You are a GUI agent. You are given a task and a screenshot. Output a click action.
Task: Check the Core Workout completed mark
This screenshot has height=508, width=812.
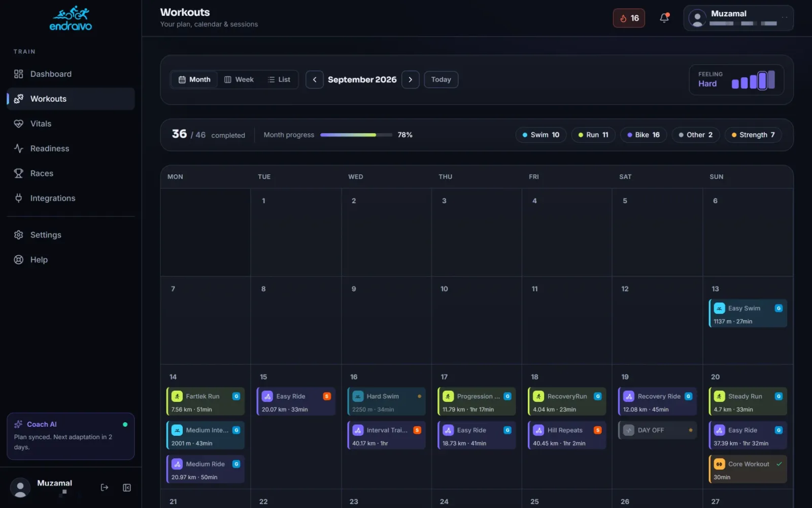pyautogui.click(x=779, y=464)
